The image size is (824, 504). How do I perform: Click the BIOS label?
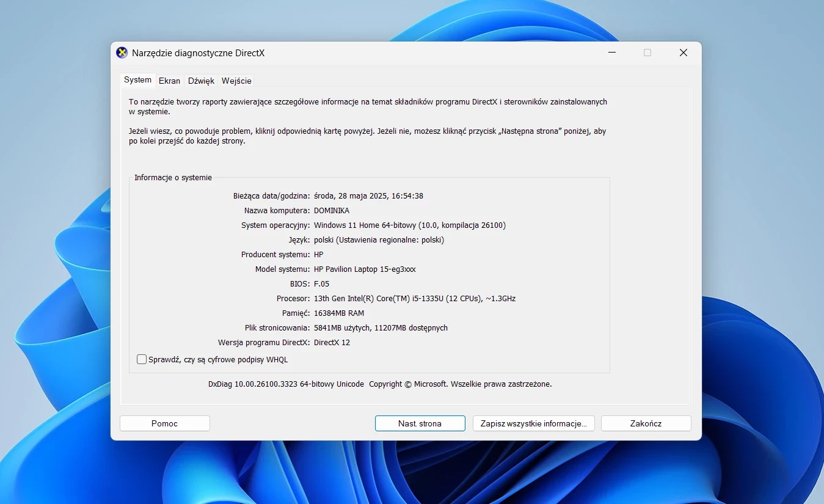[300, 284]
